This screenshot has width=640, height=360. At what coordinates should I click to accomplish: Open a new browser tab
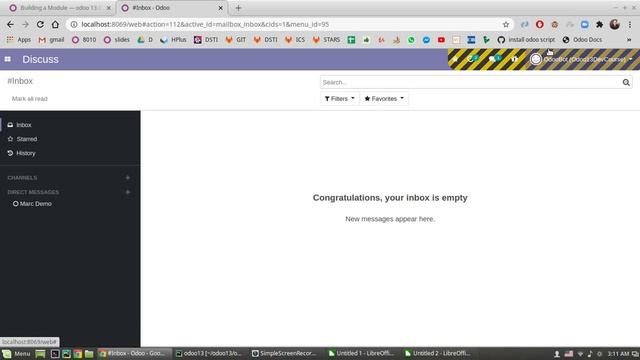(x=238, y=8)
